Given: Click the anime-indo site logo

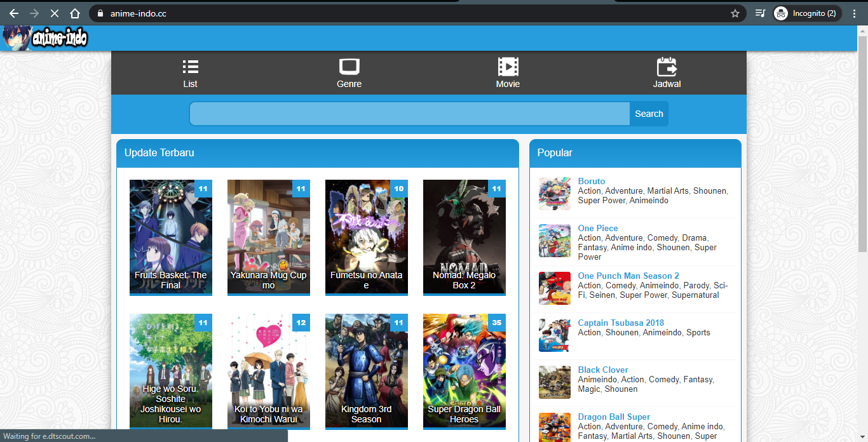Looking at the screenshot, I should click(x=44, y=38).
